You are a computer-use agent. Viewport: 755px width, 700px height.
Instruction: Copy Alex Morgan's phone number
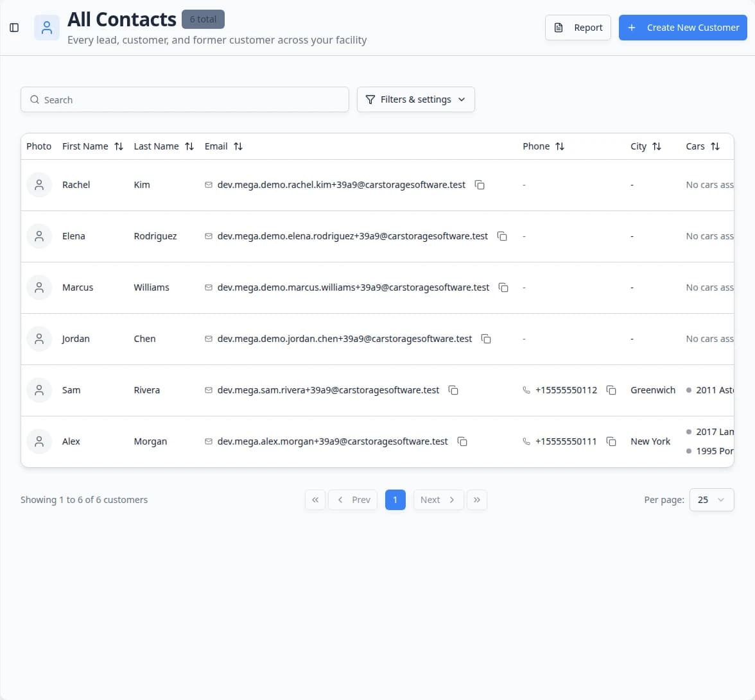(611, 441)
